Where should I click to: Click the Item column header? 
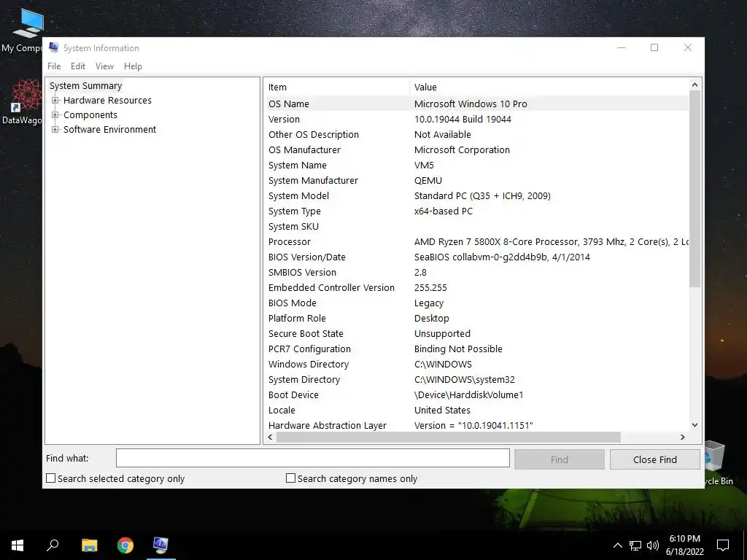[x=336, y=87]
